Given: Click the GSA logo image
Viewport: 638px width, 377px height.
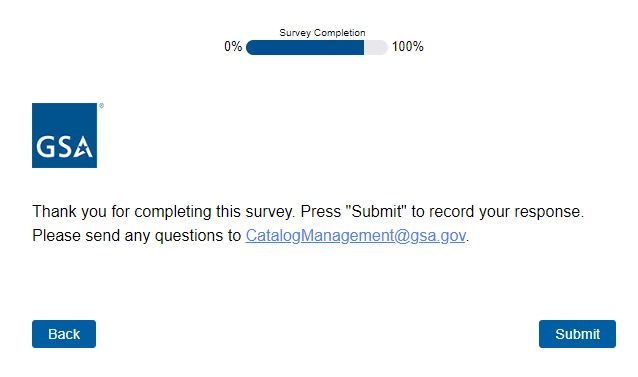Looking at the screenshot, I should 64,135.
